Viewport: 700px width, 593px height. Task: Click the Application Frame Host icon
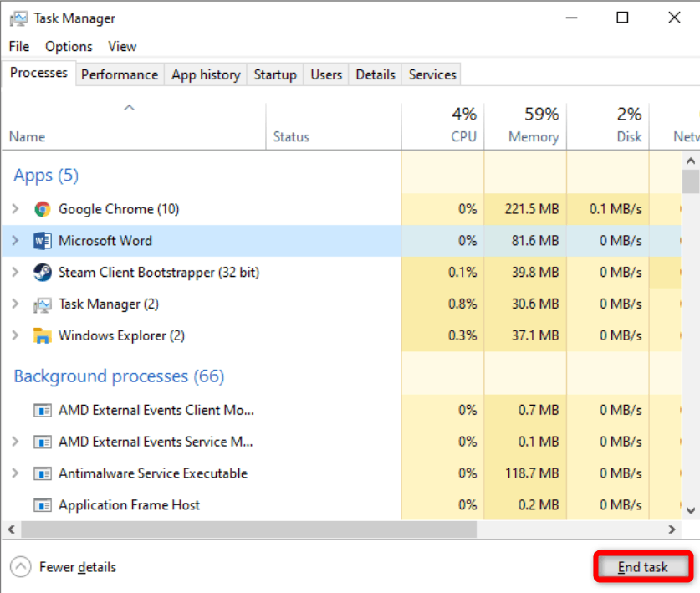[x=43, y=505]
